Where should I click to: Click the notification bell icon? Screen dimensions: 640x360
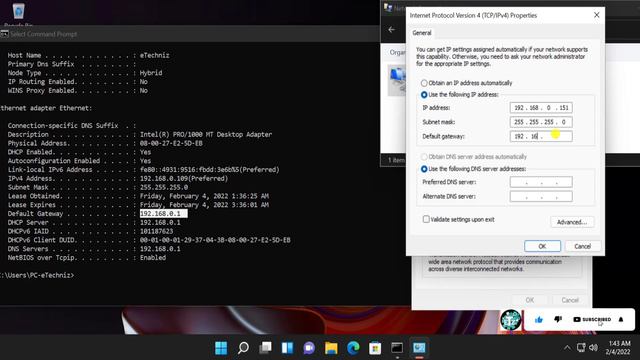pos(621,320)
